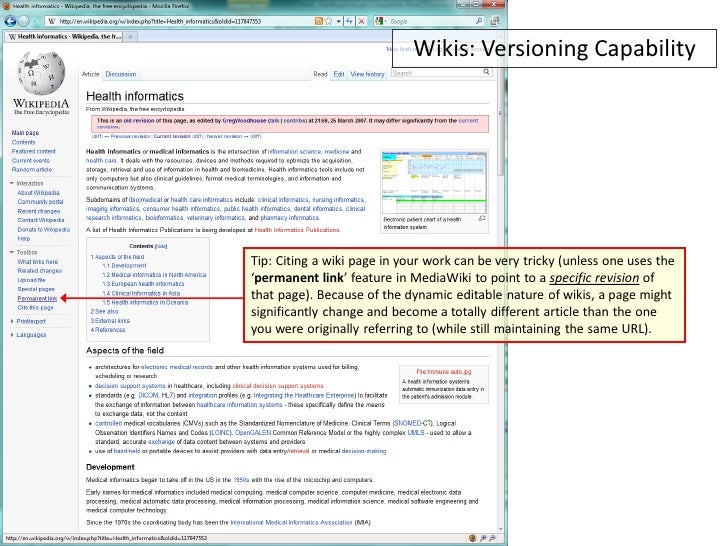Submit Wikipedia search with magnifier icon
The width and height of the screenshot is (728, 546).
click(x=486, y=72)
